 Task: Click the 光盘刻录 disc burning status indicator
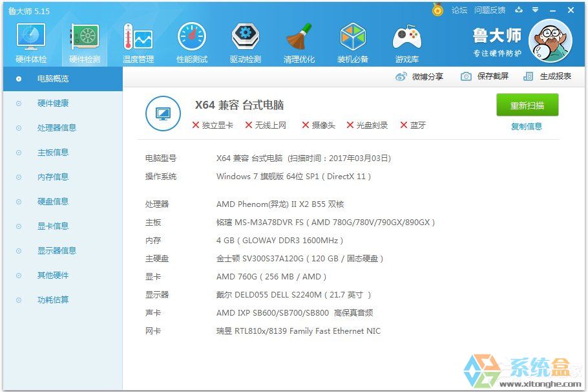click(367, 125)
